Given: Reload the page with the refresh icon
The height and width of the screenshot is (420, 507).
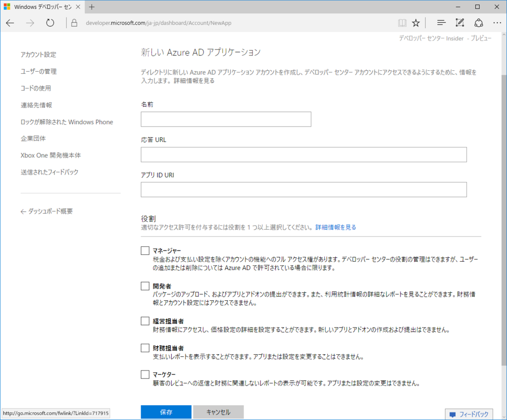Looking at the screenshot, I should click(x=50, y=23).
